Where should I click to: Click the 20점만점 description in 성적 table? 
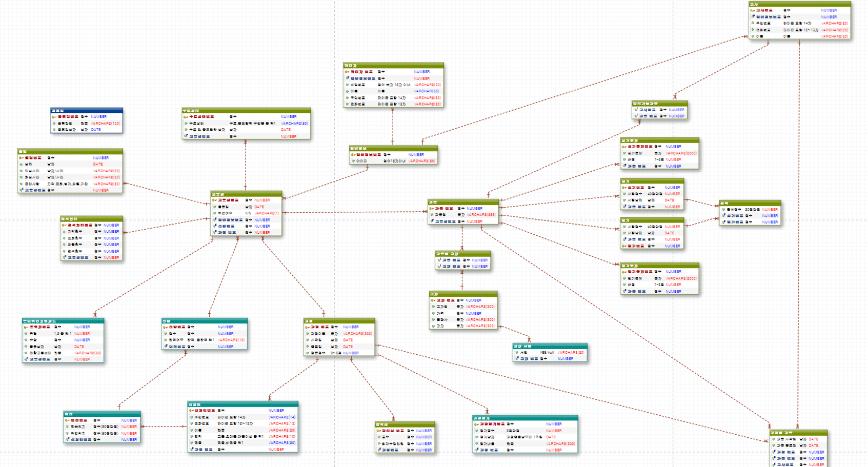coord(752,209)
